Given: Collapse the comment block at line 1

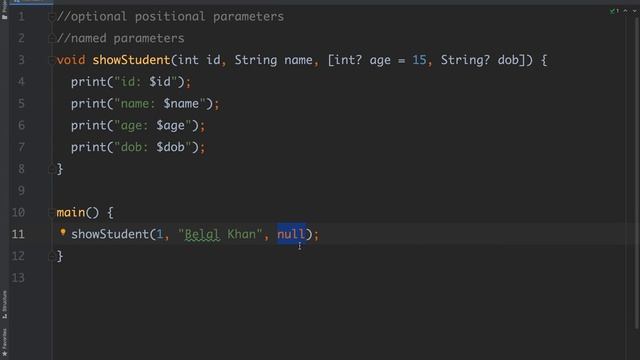Looking at the screenshot, I should pos(52,17).
